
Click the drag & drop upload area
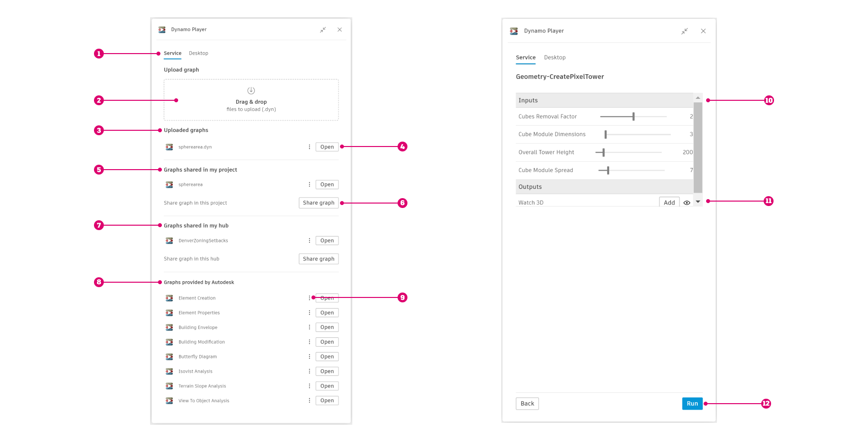coord(251,100)
